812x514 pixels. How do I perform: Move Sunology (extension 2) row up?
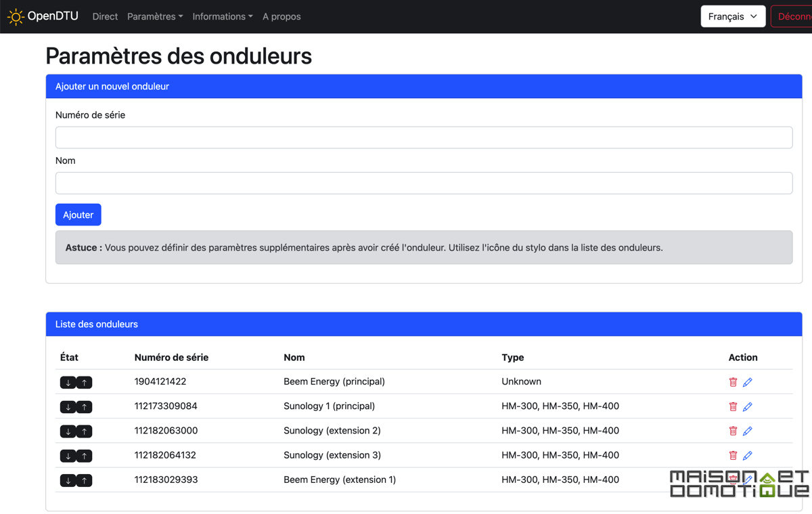coord(84,431)
